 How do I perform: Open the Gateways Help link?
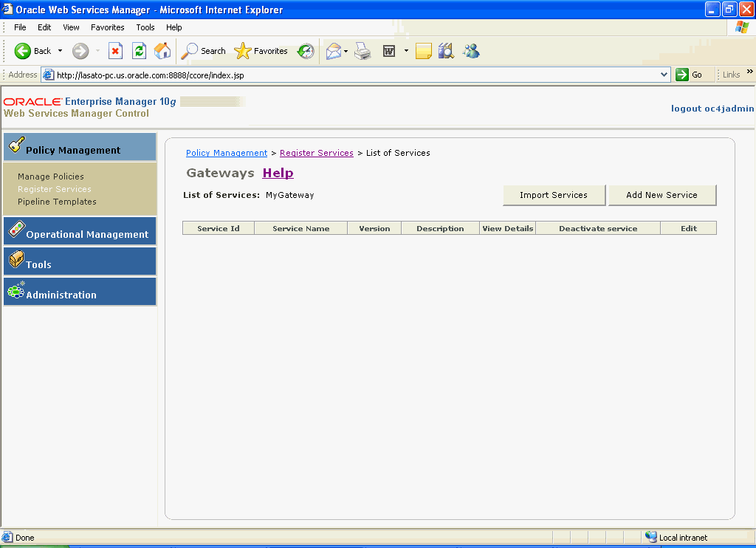tap(278, 173)
